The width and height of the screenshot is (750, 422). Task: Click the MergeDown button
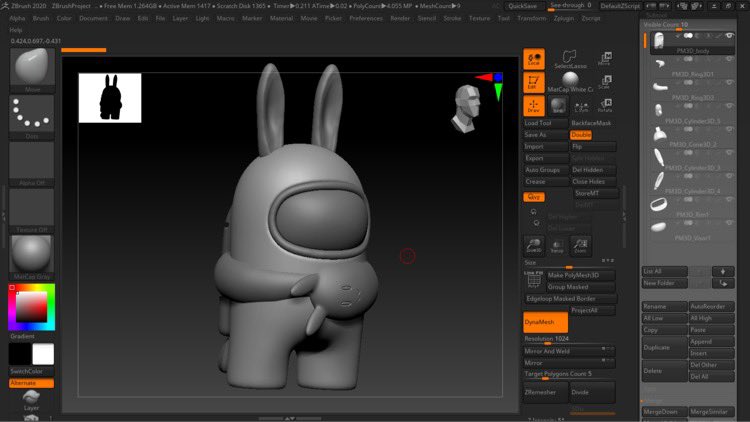tap(664, 411)
